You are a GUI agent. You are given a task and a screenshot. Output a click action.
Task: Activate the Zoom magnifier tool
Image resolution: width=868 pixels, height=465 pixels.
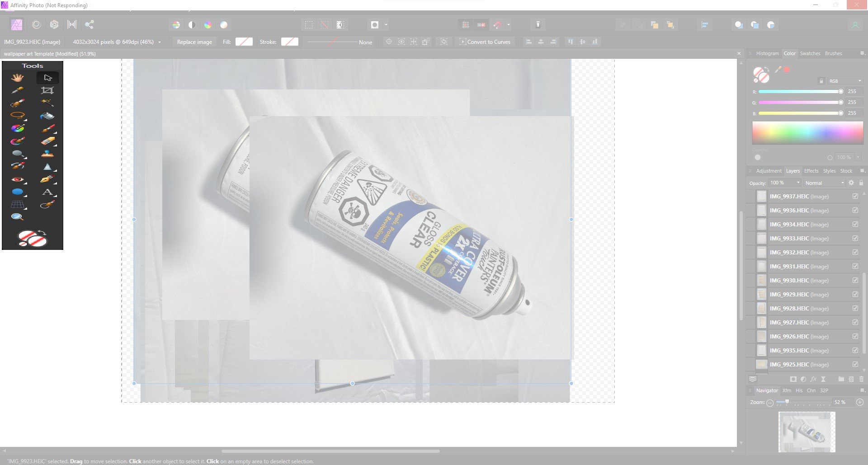pyautogui.click(x=18, y=217)
